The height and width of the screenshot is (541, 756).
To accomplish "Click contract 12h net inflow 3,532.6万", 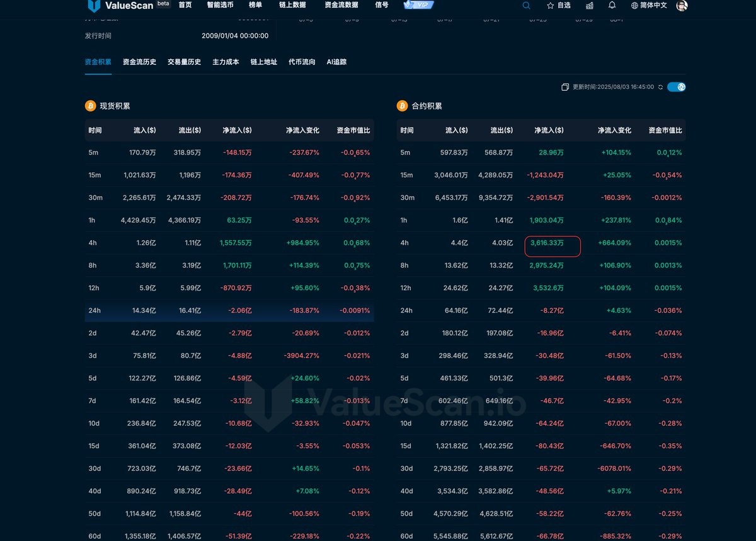I will coord(548,288).
